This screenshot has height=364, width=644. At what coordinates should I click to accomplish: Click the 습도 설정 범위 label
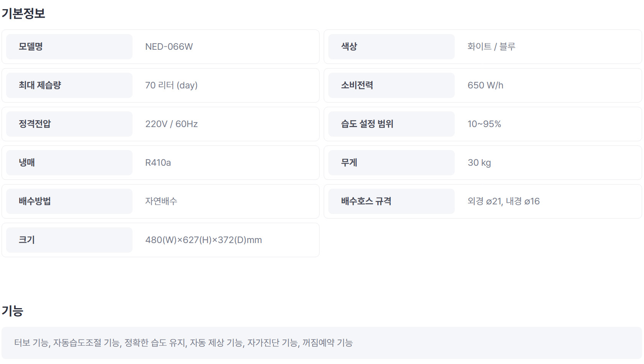[x=367, y=124]
